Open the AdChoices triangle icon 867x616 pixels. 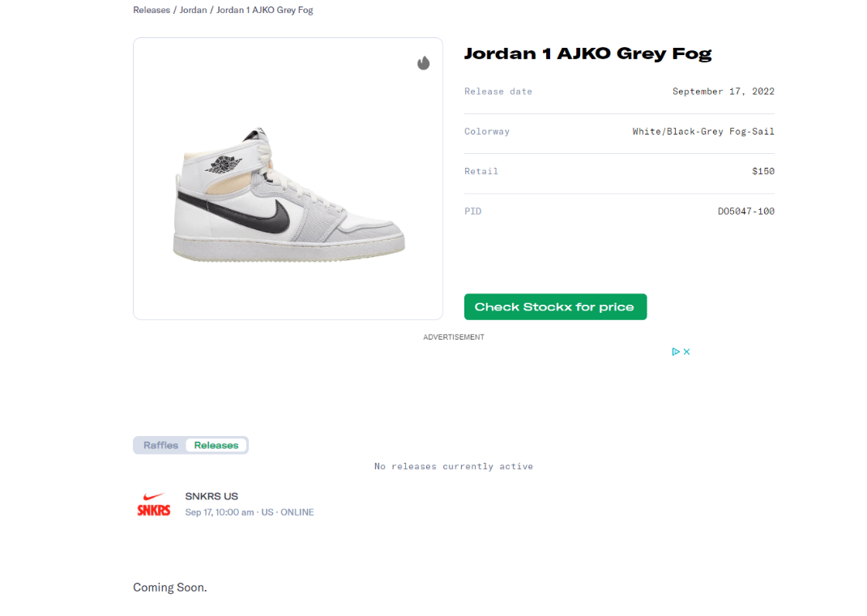point(677,351)
